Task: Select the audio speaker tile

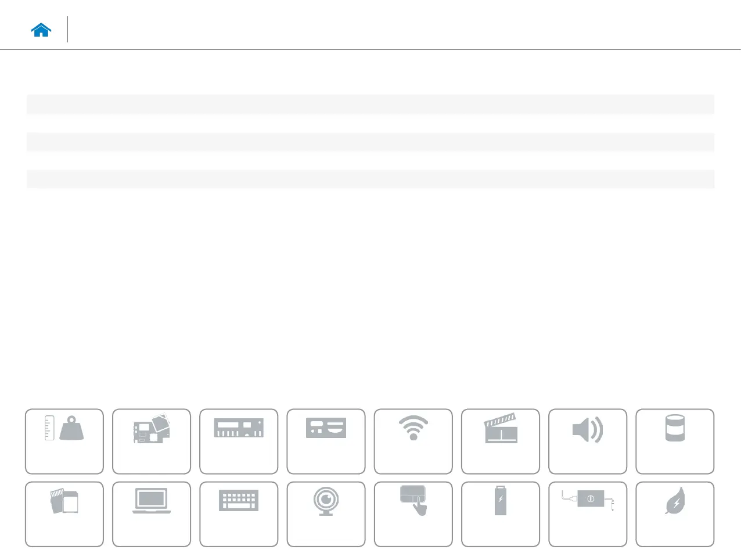Action: pos(588,441)
